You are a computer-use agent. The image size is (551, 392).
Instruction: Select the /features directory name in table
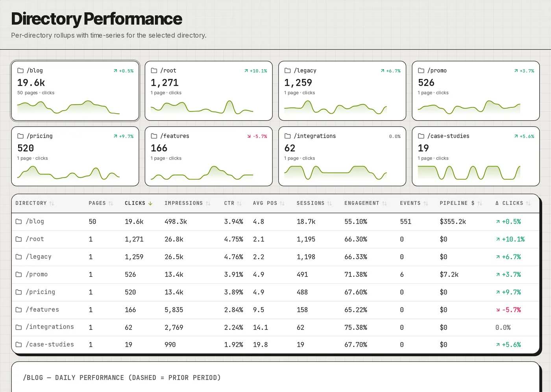coord(43,310)
